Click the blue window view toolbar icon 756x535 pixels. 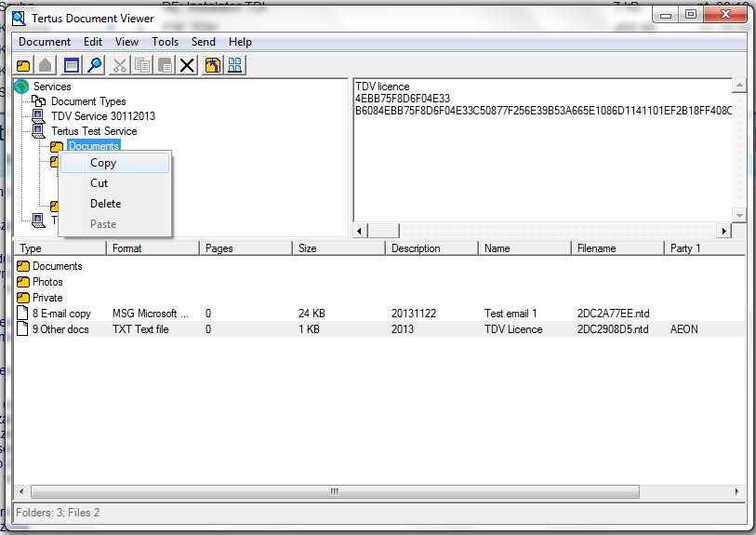tap(72, 65)
